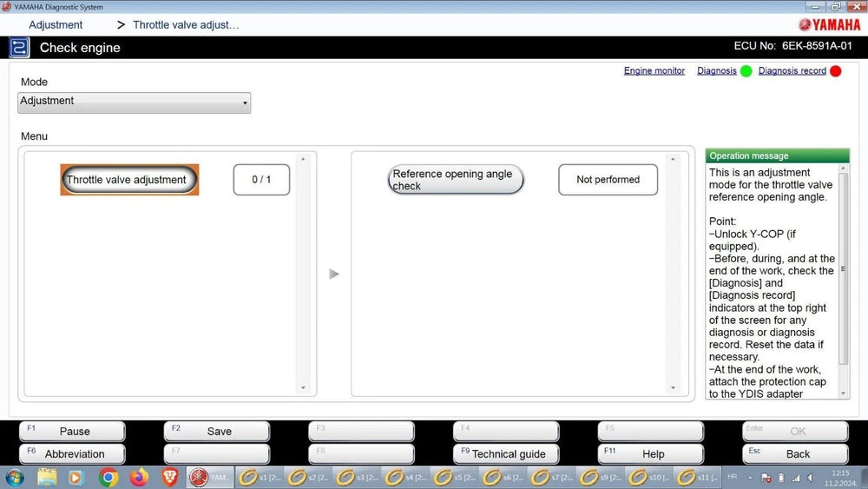Click the F6 Abbreviation button

(x=72, y=453)
